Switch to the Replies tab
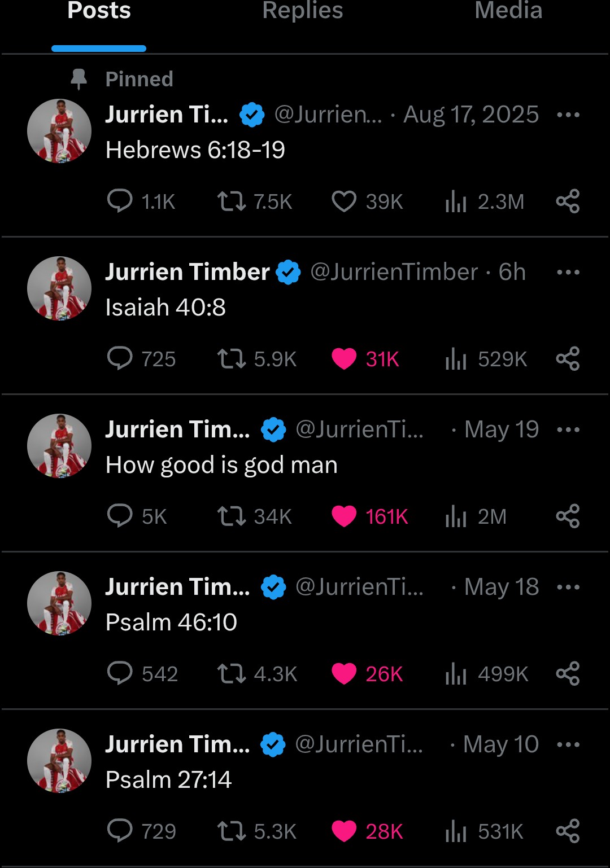This screenshot has height=868, width=610. click(303, 10)
